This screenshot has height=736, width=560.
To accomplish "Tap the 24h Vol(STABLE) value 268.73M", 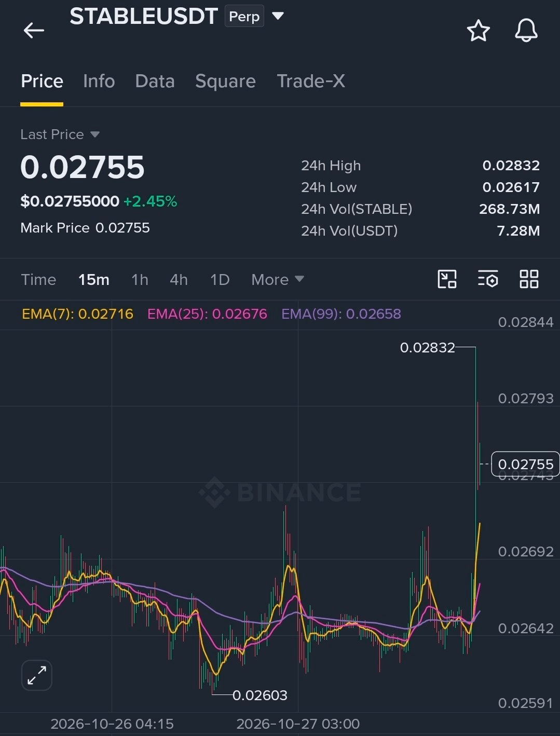I will tap(510, 209).
